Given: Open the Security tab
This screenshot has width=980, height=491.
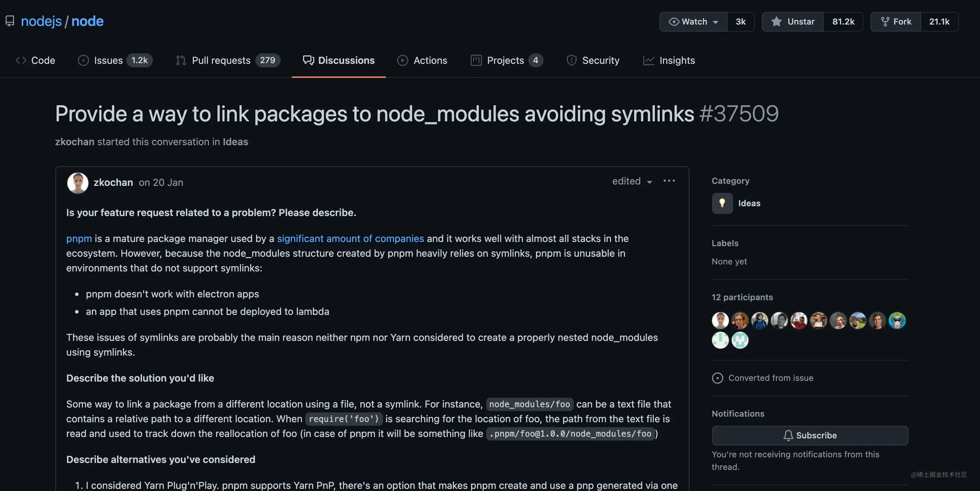Looking at the screenshot, I should pyautogui.click(x=593, y=60).
